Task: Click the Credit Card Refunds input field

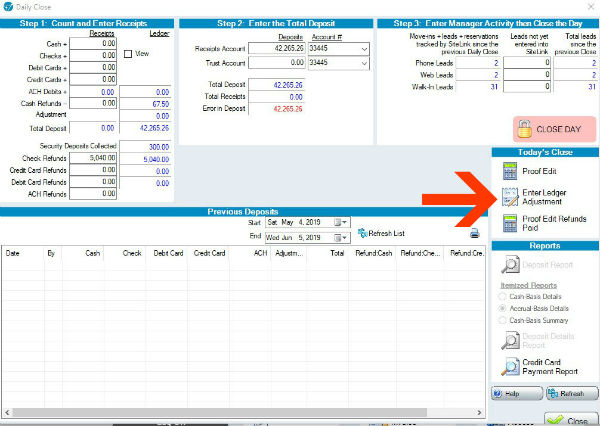Action: click(93, 170)
